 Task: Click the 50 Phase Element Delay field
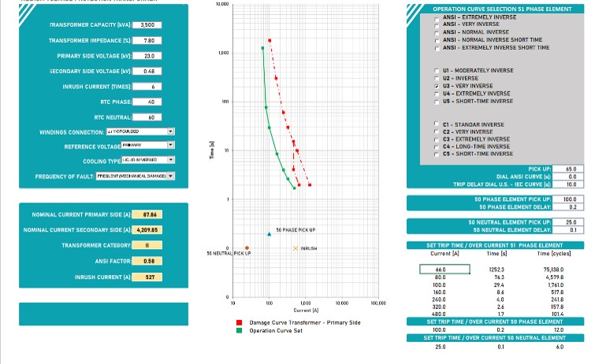(x=571, y=207)
